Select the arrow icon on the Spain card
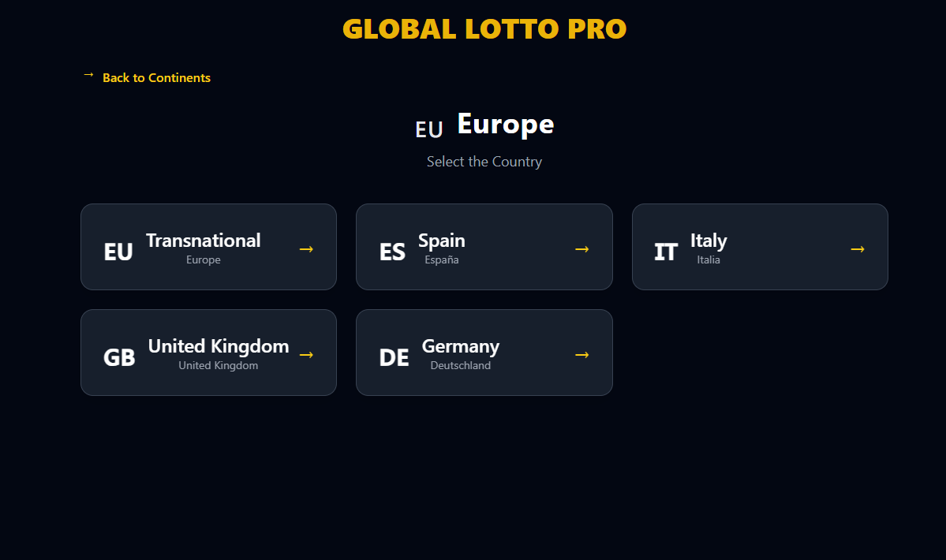Viewport: 946px width, 560px height. tap(582, 248)
